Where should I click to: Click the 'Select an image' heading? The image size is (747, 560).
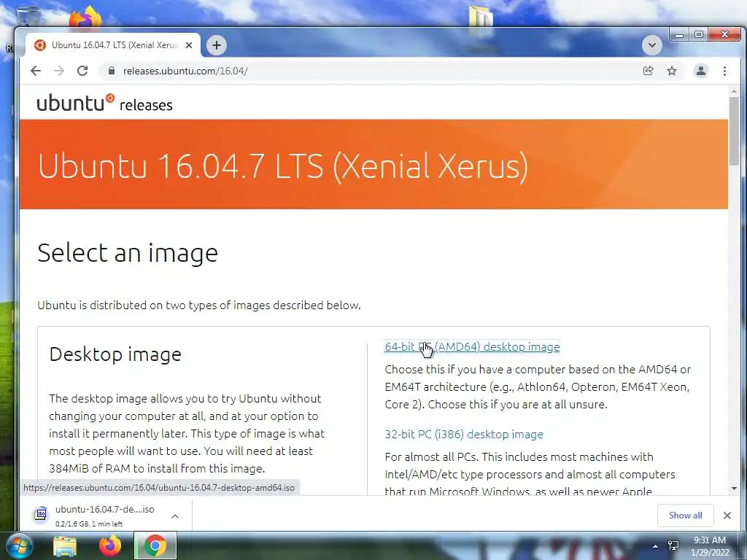[x=128, y=253]
